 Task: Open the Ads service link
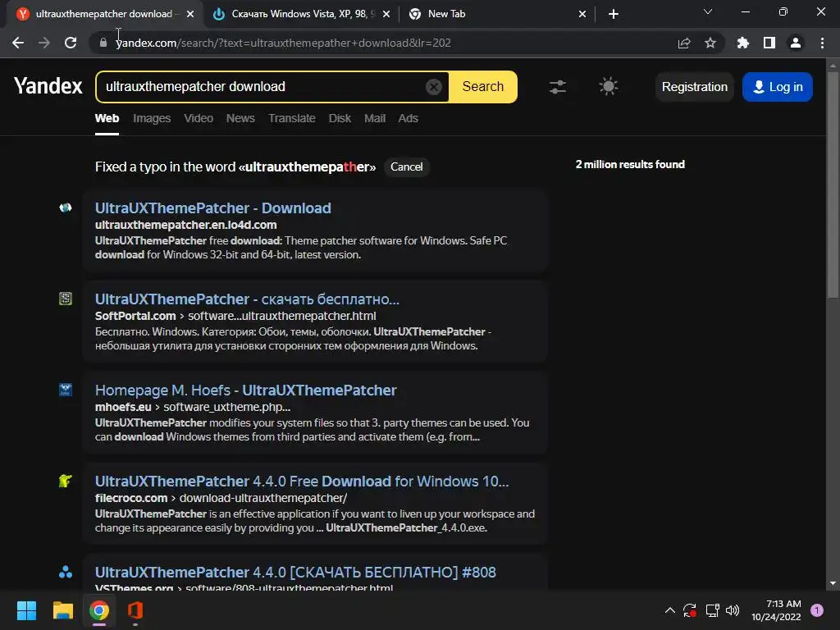click(409, 118)
